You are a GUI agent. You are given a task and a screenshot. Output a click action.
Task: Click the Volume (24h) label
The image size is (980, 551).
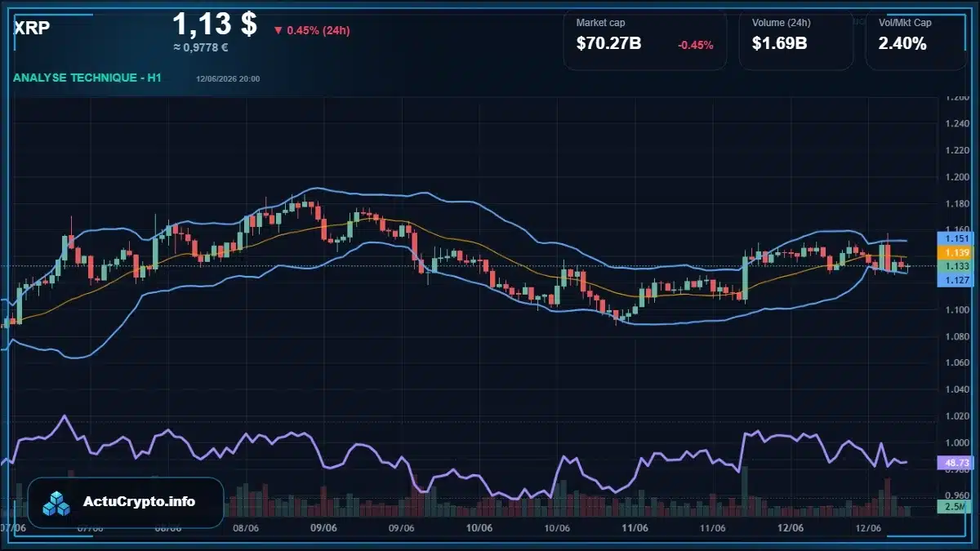click(782, 23)
